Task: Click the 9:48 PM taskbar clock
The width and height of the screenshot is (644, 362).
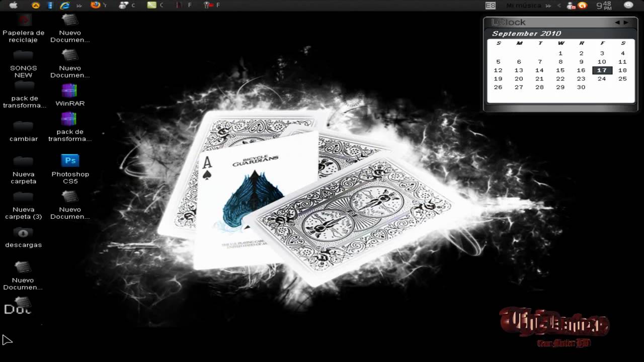Action: [604, 6]
